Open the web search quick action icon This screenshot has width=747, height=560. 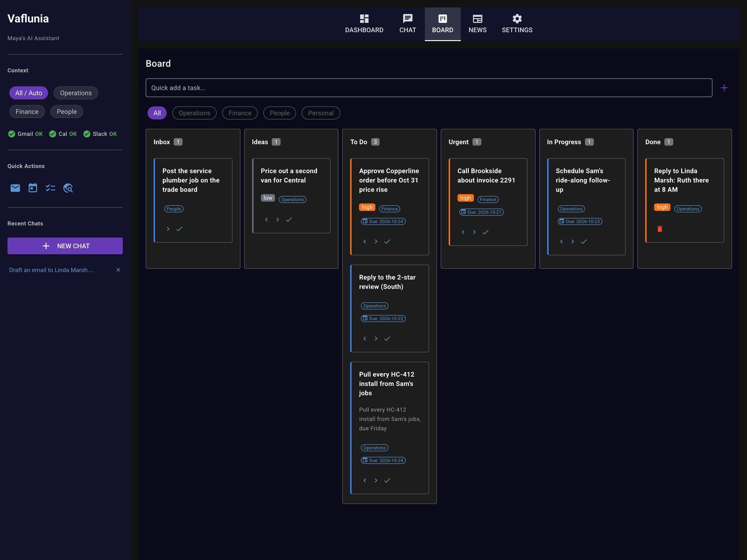click(x=68, y=188)
